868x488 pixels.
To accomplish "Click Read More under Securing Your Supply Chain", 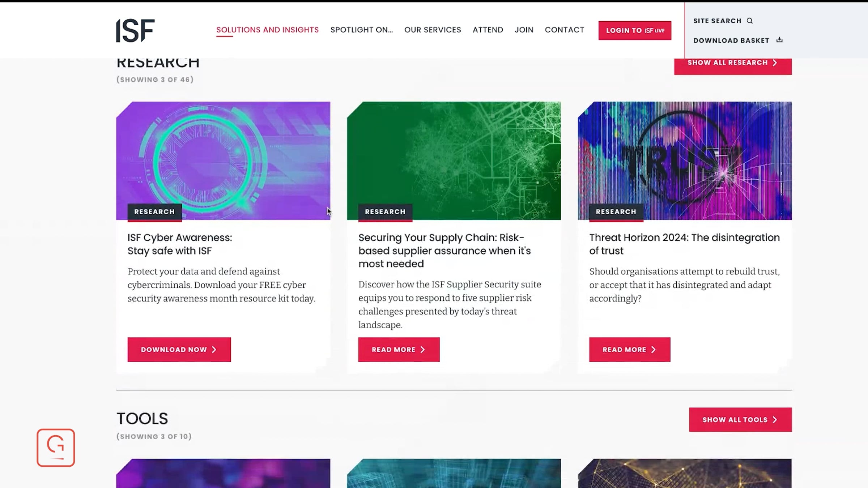I will (399, 350).
